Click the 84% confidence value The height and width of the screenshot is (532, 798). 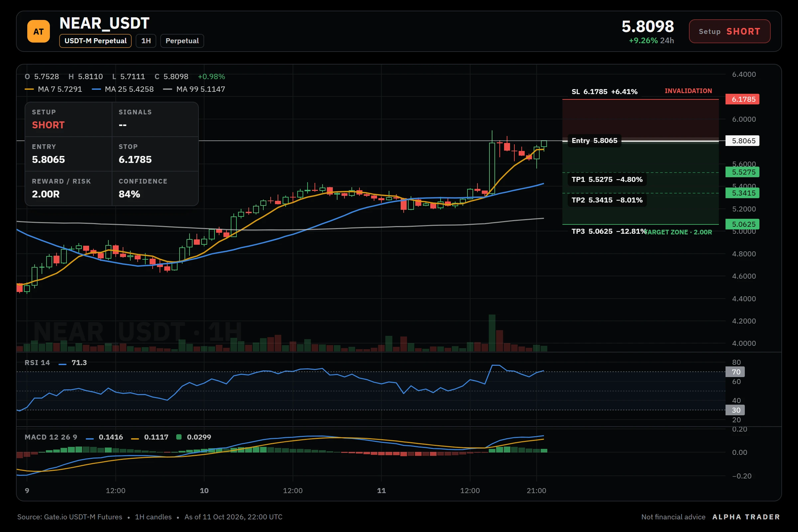pyautogui.click(x=129, y=195)
